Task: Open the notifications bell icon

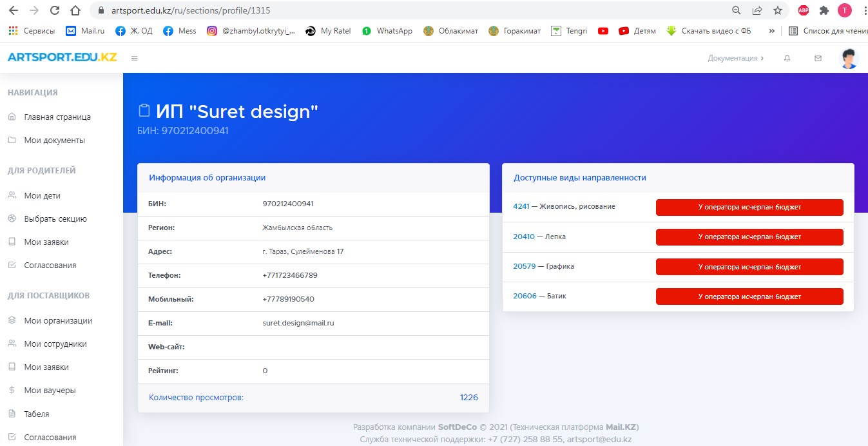Action: point(787,59)
